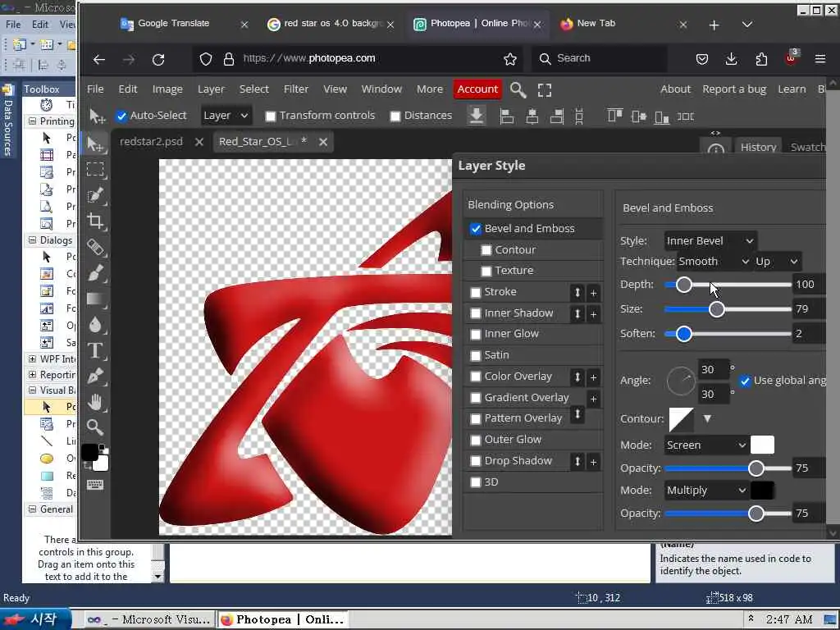This screenshot has height=630, width=840.
Task: Click the Firefox Search box
Action: (x=600, y=59)
